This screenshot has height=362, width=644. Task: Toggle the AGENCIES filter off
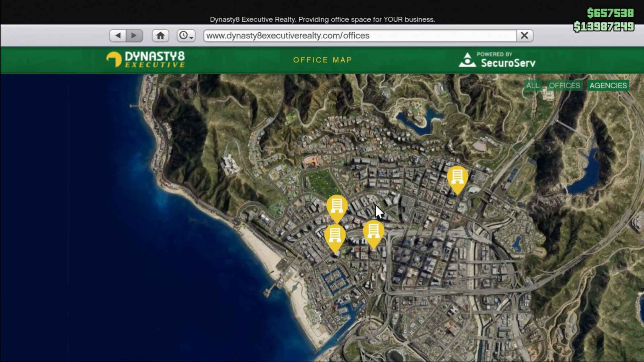point(608,85)
